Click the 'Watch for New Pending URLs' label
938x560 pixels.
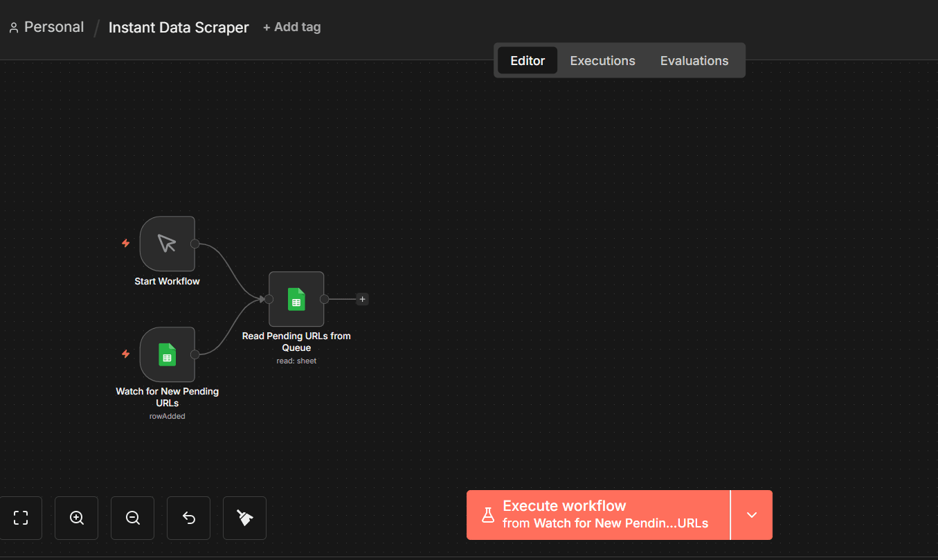click(x=167, y=397)
